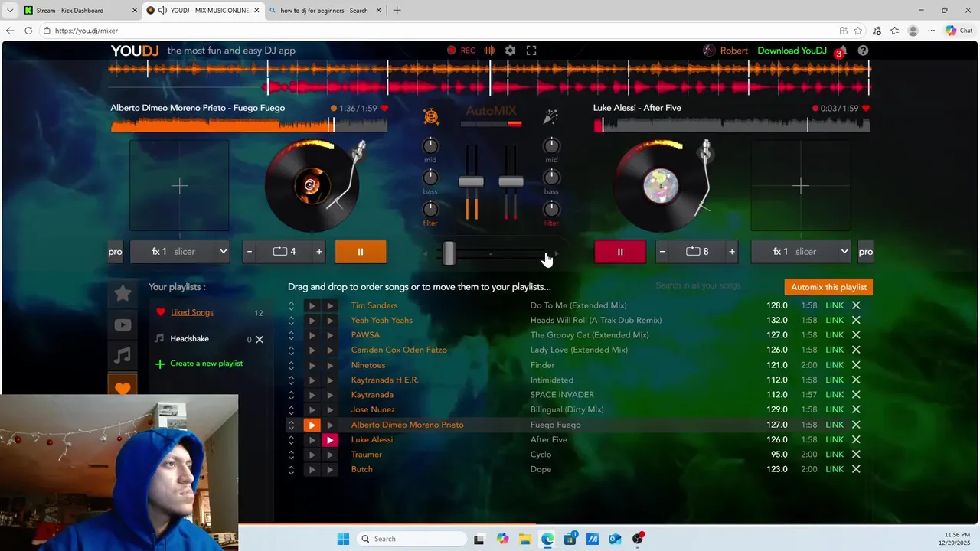Open notifications bell with badge 3
Screen dimensions: 980x551
coord(840,51)
